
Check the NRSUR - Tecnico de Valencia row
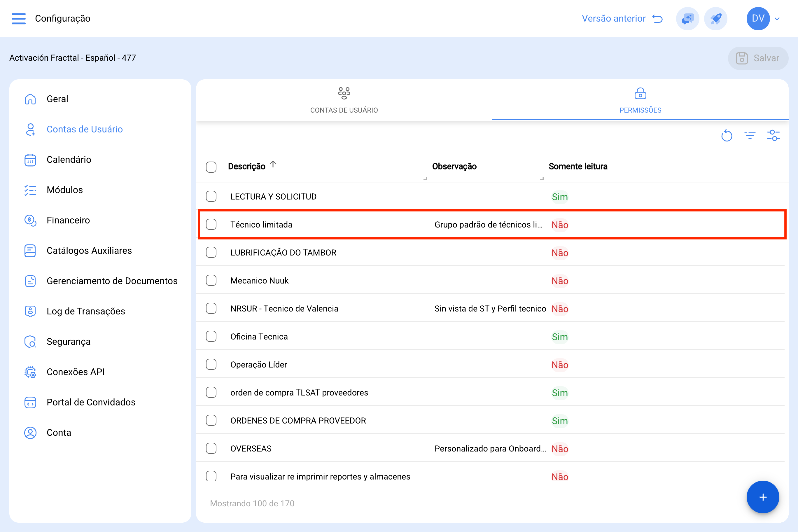(x=211, y=308)
